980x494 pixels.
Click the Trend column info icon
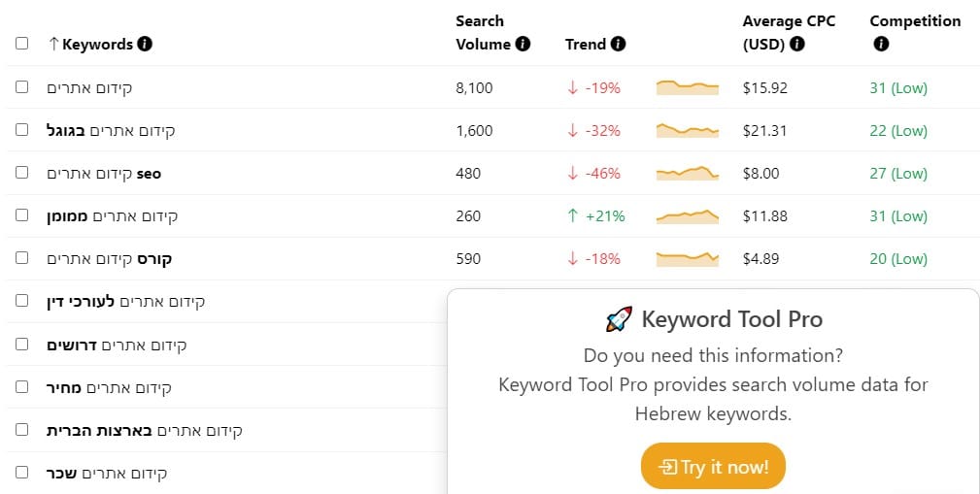[x=618, y=44]
